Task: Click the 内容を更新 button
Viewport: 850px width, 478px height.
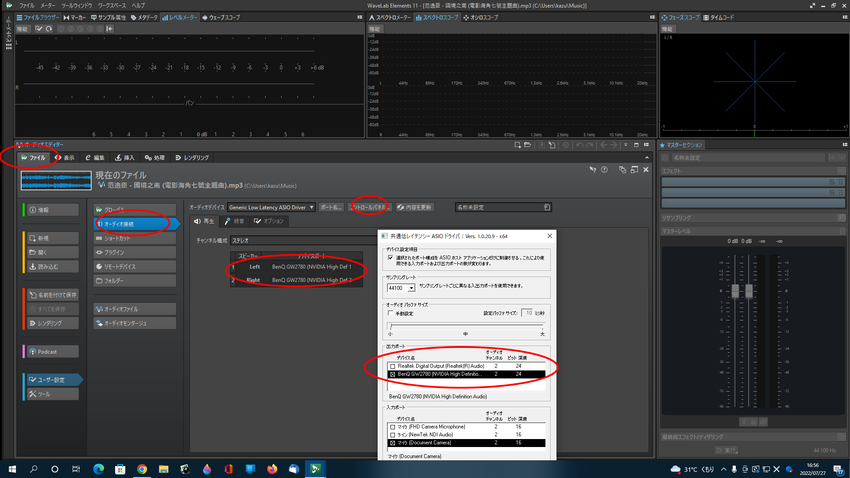Action: (415, 207)
